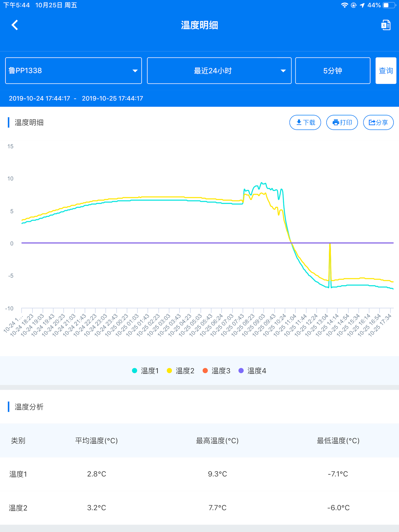Image resolution: width=399 pixels, height=532 pixels.
Task: Click the 7.7°C maximum value
Action: click(x=217, y=507)
